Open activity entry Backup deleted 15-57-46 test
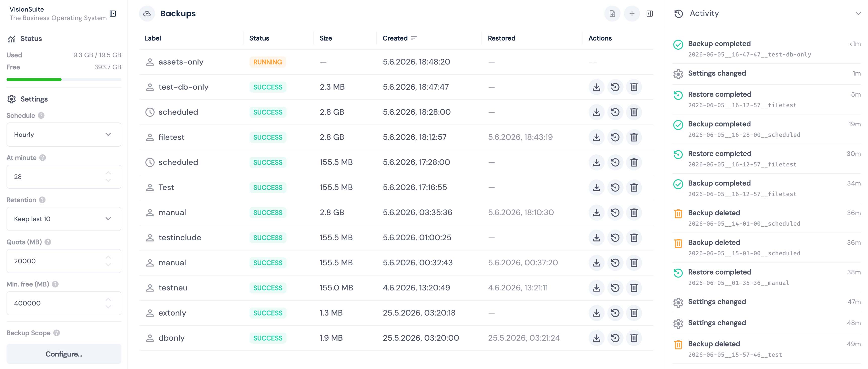Image resolution: width=868 pixels, height=369 pixels. tap(766, 349)
